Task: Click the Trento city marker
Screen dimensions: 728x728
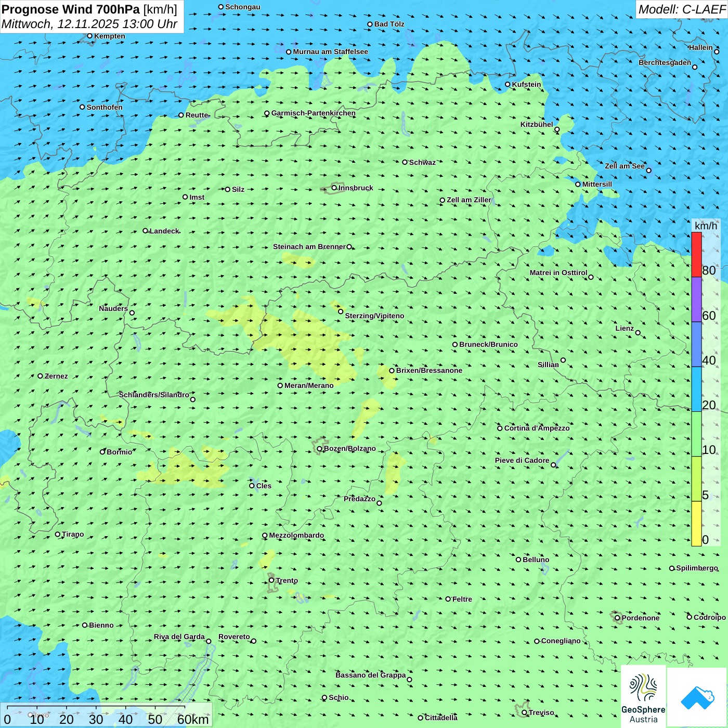Action: (x=271, y=580)
